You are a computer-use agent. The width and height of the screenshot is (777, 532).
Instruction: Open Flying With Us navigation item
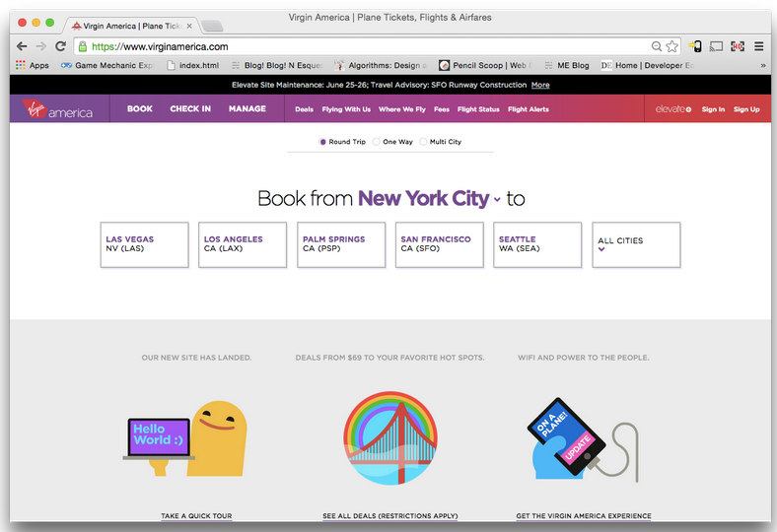[346, 109]
